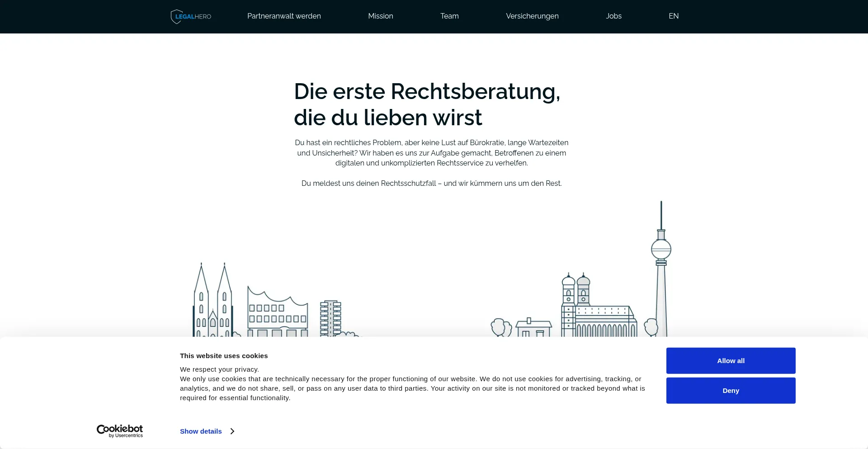Open the Partneranwalt werden page
Screen dimensions: 868x449
tap(283, 16)
